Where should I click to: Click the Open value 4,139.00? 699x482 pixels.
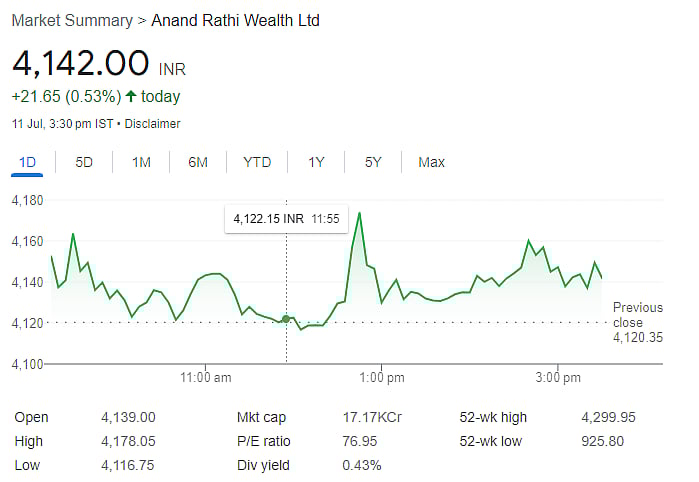(x=128, y=417)
